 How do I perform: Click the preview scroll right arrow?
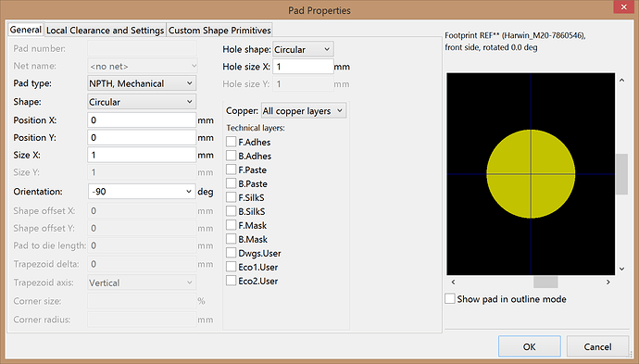[608, 282]
